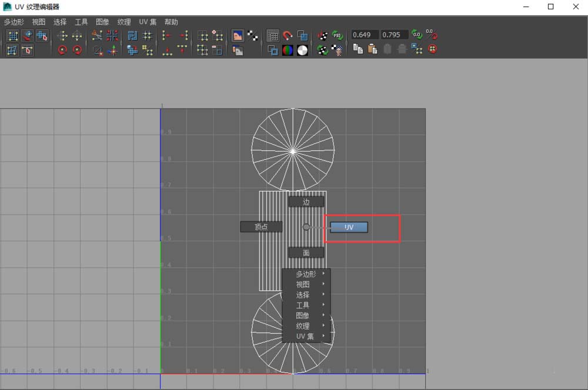Choose 顶点 in the marking menu
The width and height of the screenshot is (588, 390).
[x=261, y=227]
